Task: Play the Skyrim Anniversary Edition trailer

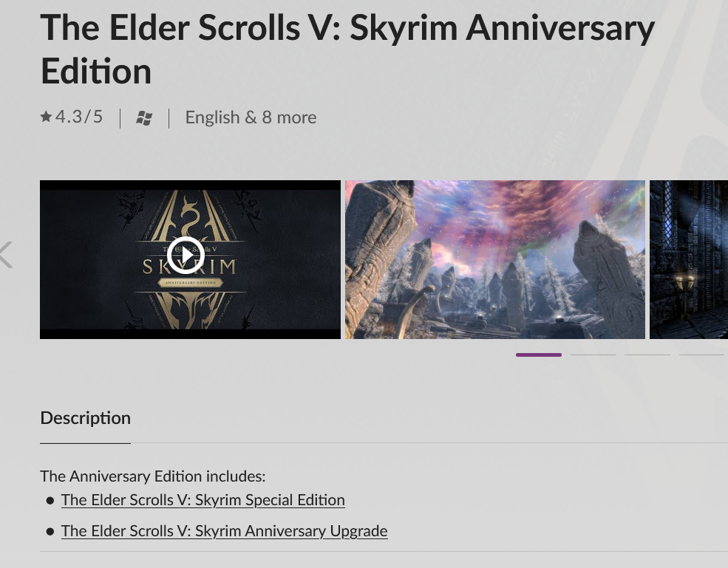Action: 185,256
